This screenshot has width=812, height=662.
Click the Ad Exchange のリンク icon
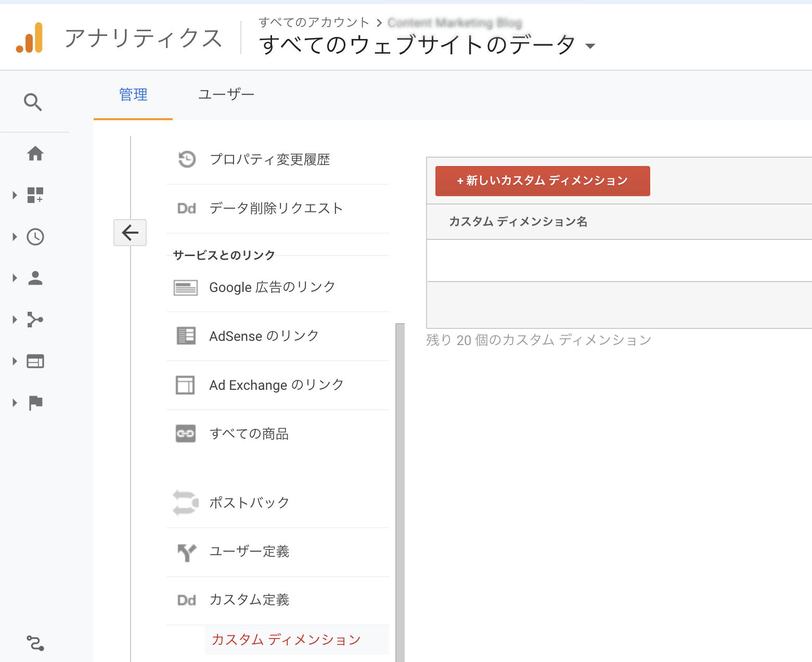tap(185, 385)
